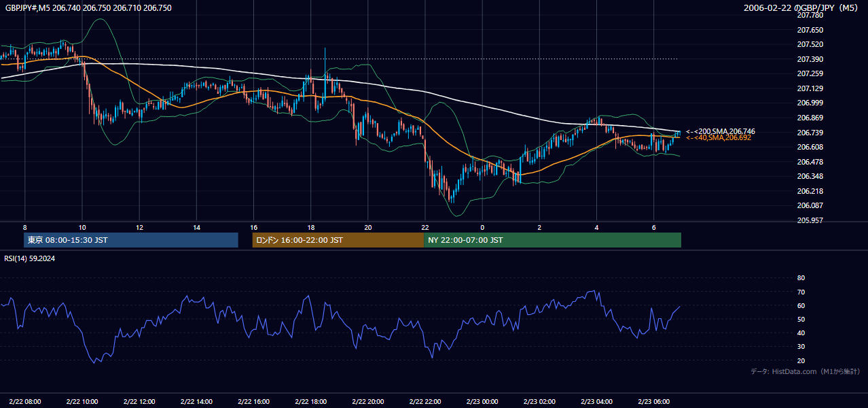Click the 206.739 price axis label
Viewport: 868px width, 408px height.
[x=810, y=133]
